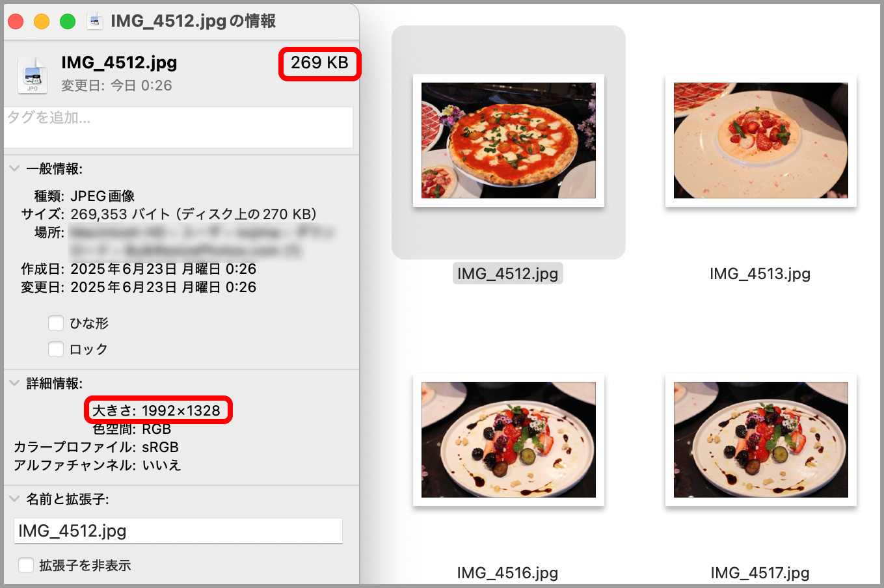Viewport: 884px width, 588px height.
Task: Collapse the 詳細情報 section
Action: [14, 383]
